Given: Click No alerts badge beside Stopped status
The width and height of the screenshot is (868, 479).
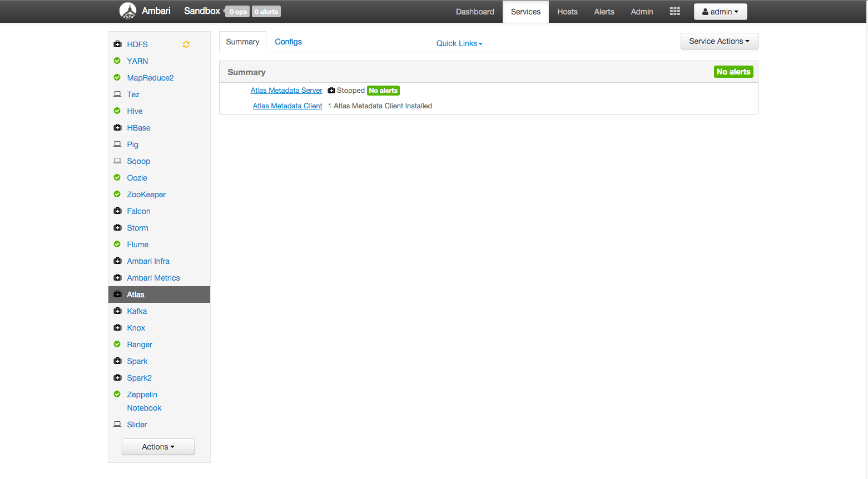Looking at the screenshot, I should (383, 91).
